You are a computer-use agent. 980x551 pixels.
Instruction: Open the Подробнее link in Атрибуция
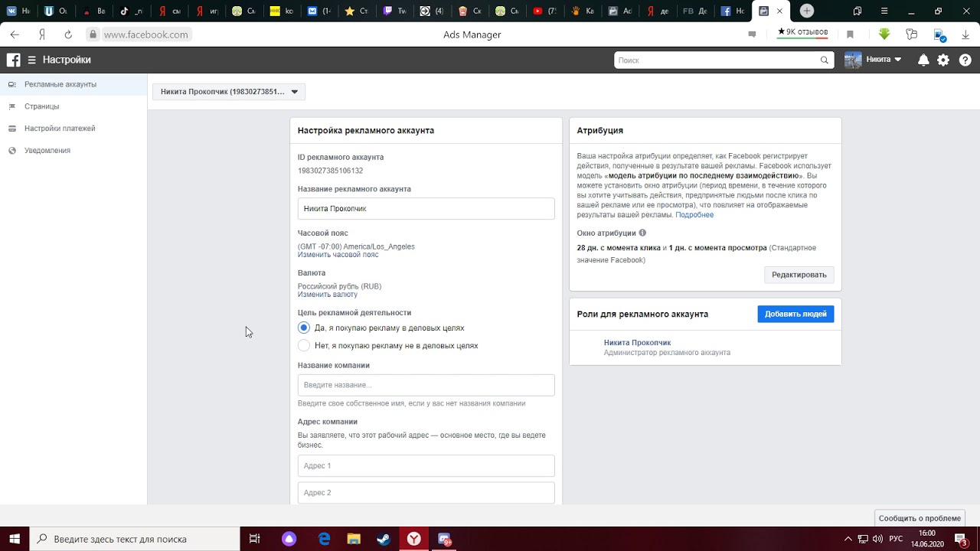point(694,215)
